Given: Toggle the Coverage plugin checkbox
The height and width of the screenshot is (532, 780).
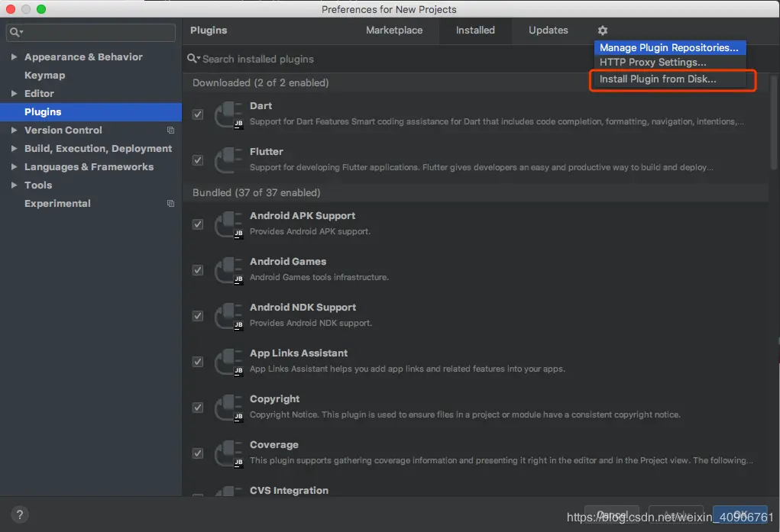Looking at the screenshot, I should coord(198,453).
